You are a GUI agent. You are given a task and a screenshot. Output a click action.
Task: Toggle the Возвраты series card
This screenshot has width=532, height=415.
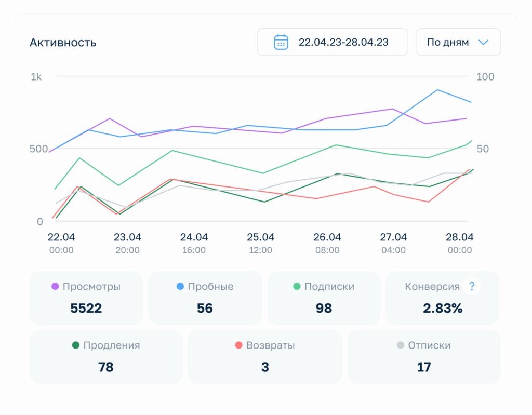tap(265, 357)
